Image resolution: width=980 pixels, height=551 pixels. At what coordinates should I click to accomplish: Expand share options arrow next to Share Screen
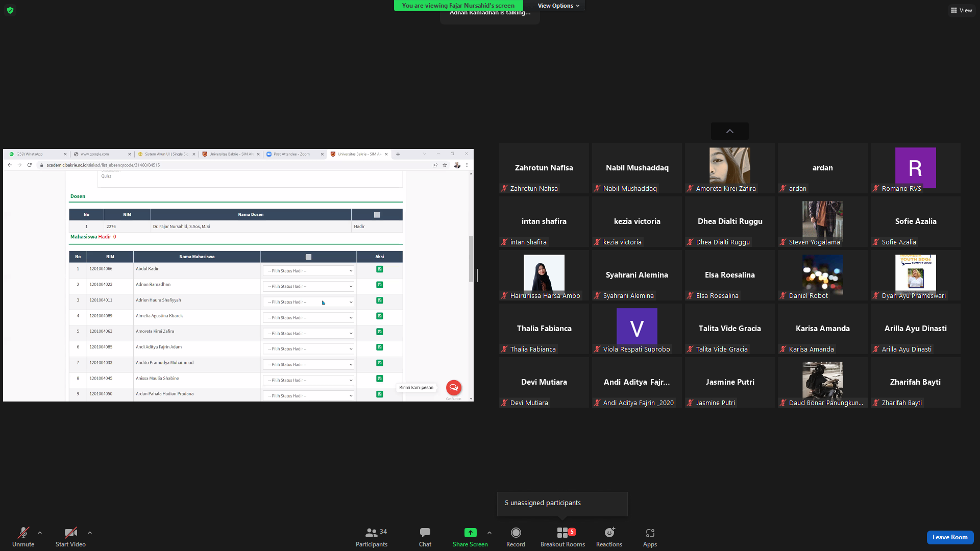coord(489,533)
